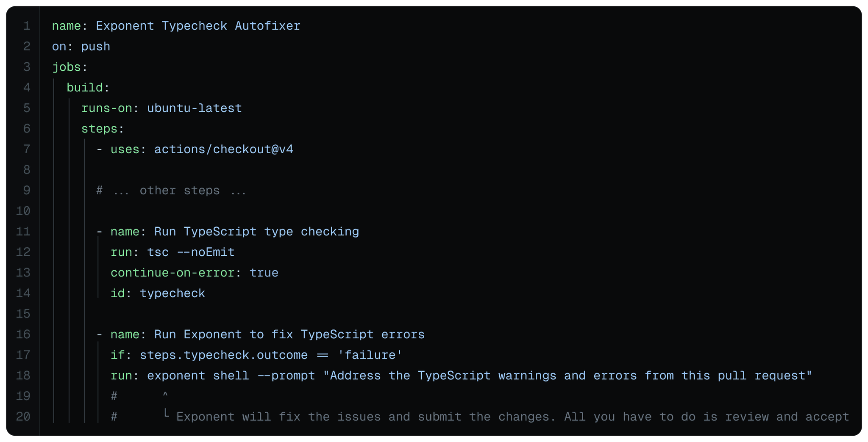The width and height of the screenshot is (868, 442).
Task: Click 'Run TypeScript type checking' step name
Action: point(256,232)
